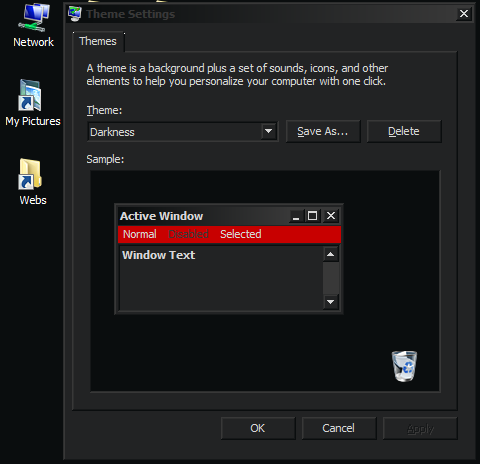Viewport: 480px width, 464px height.
Task: Confirm with the OK button
Action: click(x=258, y=428)
